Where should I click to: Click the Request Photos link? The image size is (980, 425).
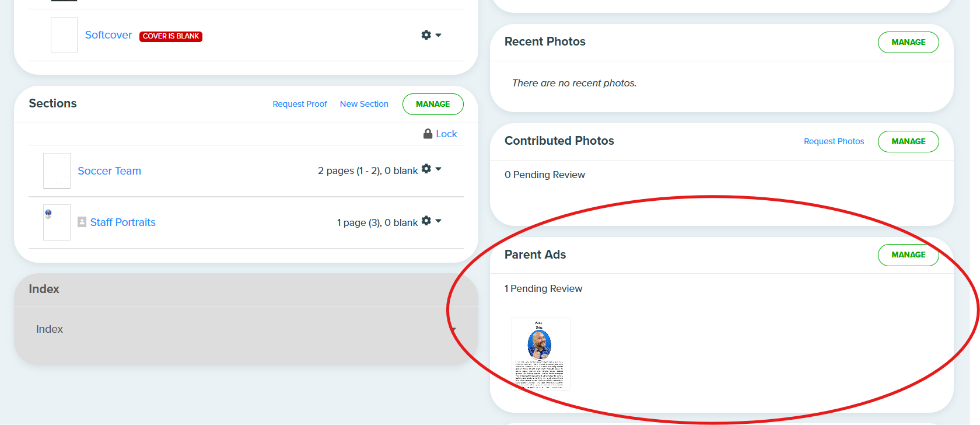click(x=834, y=141)
